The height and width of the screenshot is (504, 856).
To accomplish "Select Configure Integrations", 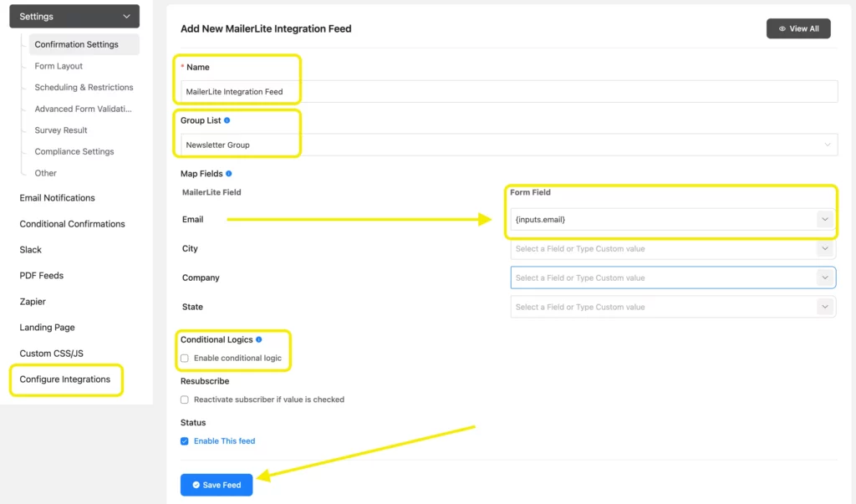I will click(x=65, y=379).
